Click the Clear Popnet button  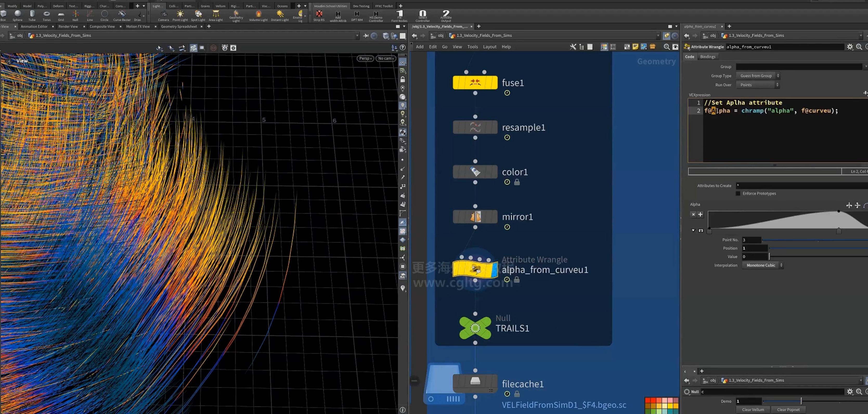click(788, 410)
